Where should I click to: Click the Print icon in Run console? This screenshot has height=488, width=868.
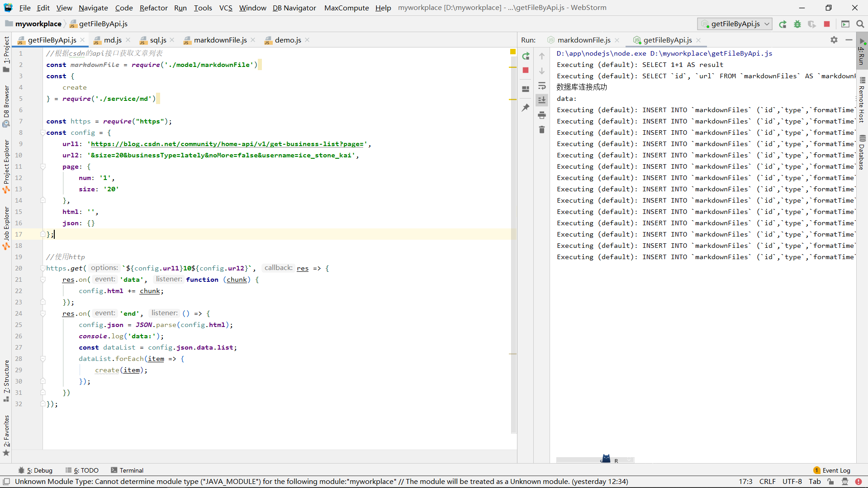click(542, 115)
